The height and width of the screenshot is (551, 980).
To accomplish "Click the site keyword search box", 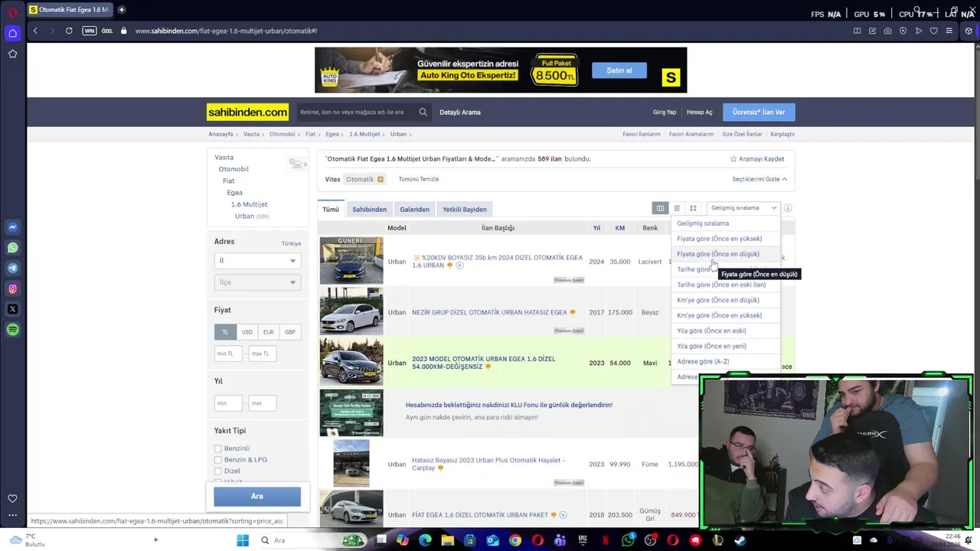I will (x=358, y=112).
